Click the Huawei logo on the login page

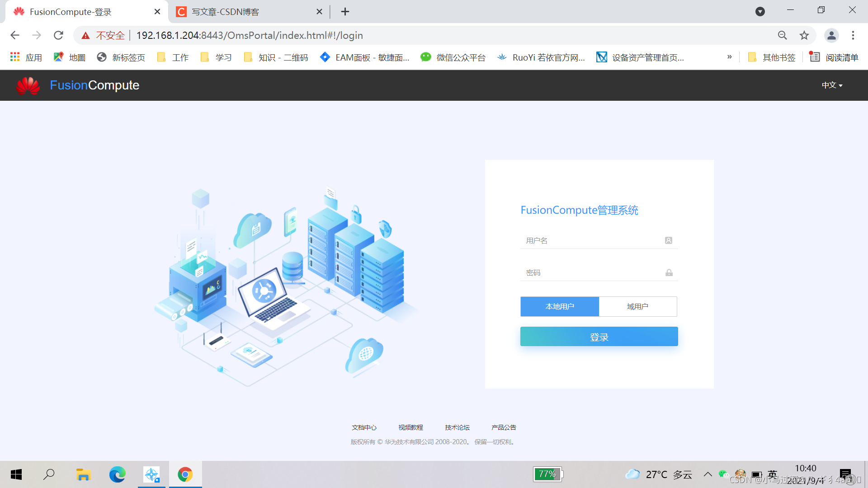(28, 85)
